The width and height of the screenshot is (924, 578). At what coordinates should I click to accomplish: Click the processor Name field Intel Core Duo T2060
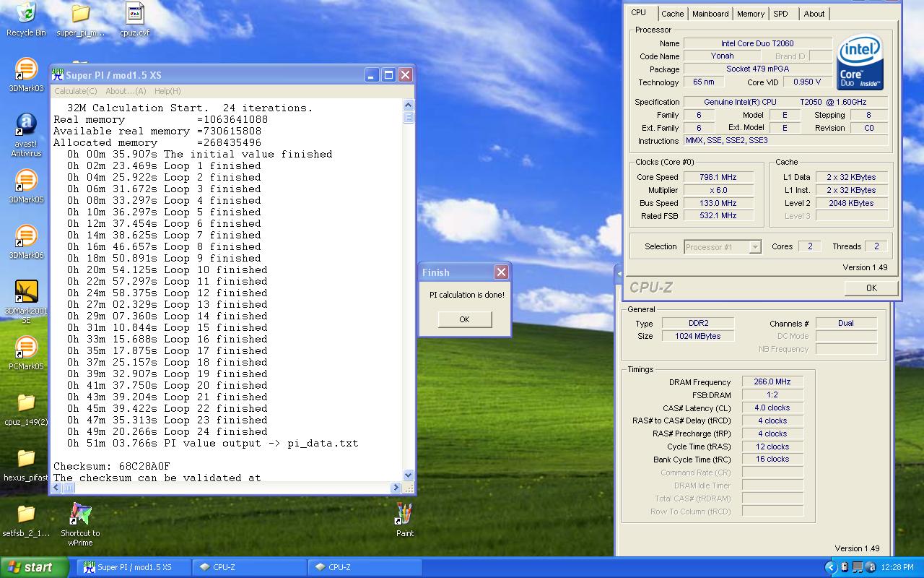pyautogui.click(x=757, y=43)
